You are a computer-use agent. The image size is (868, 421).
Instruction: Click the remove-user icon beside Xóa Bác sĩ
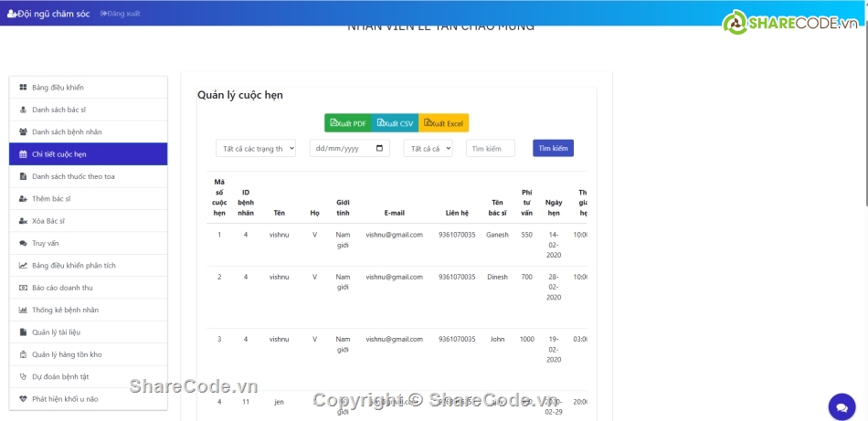click(x=23, y=221)
